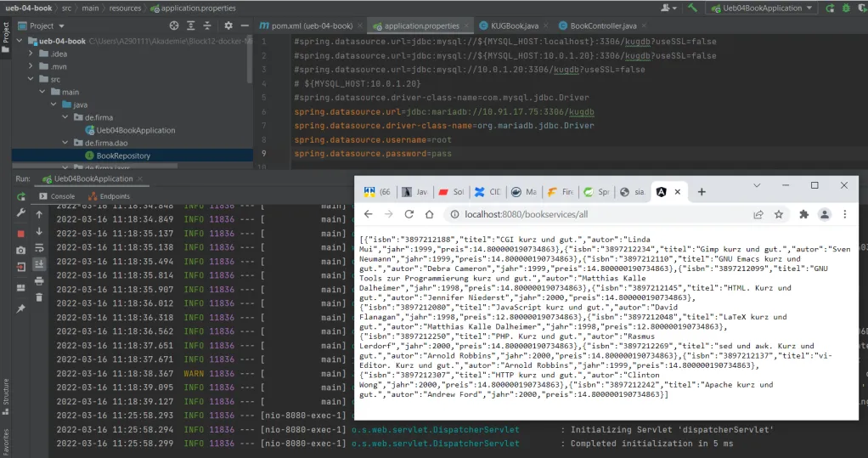Click the scroll up arrow in console toolbar
Screen dimensions: 868x458
pyautogui.click(x=39, y=214)
